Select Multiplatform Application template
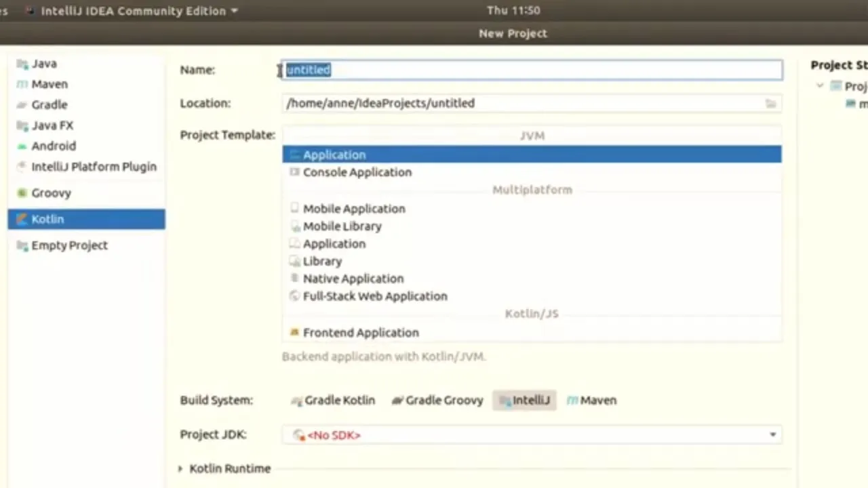Viewport: 868px width, 488px height. pyautogui.click(x=532, y=244)
